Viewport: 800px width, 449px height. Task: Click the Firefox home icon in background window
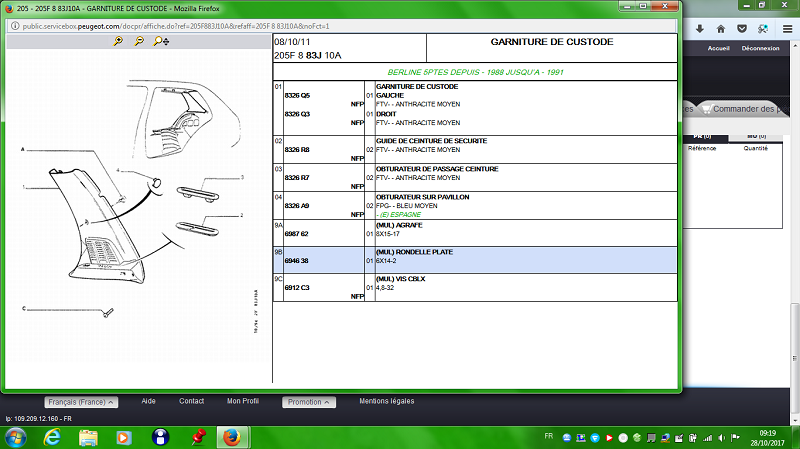(x=720, y=29)
